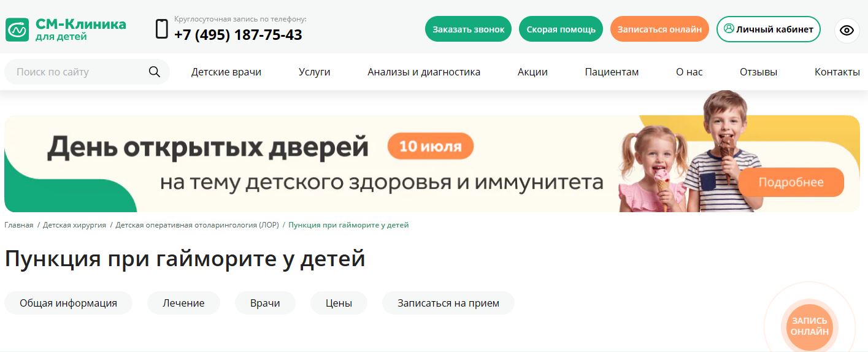Jump to the Цены section
The height and width of the screenshot is (352, 868).
(x=339, y=303)
